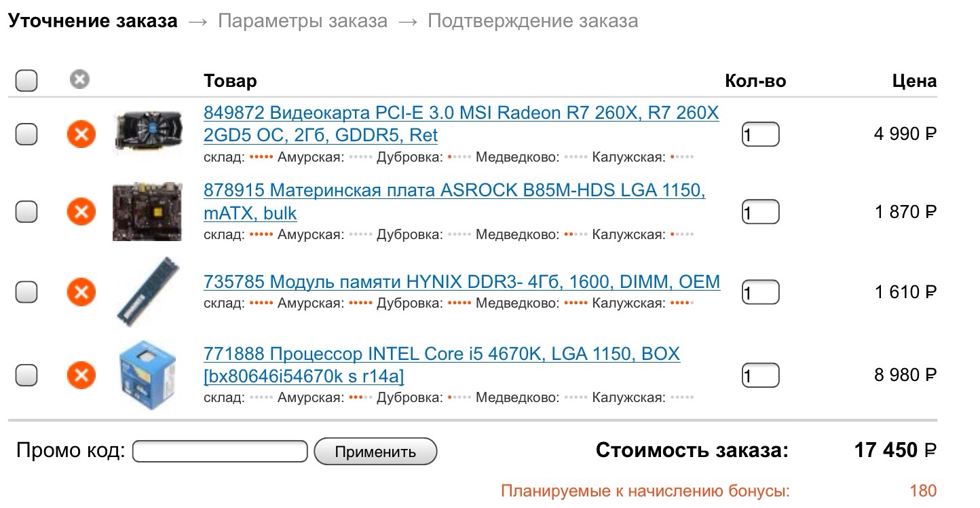Image resolution: width=980 pixels, height=508 pixels.
Task: Delete HYNIX memory module from order
Action: (x=81, y=292)
